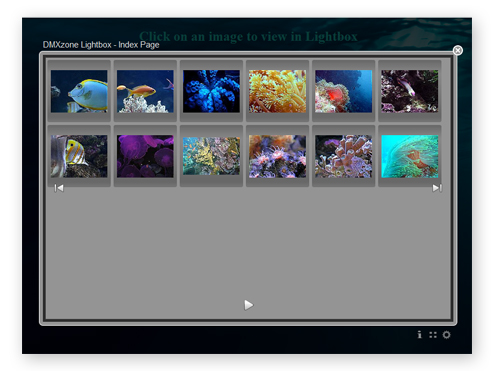Select the blue coral thumbnail
This screenshot has height=371, width=495.
click(x=211, y=91)
